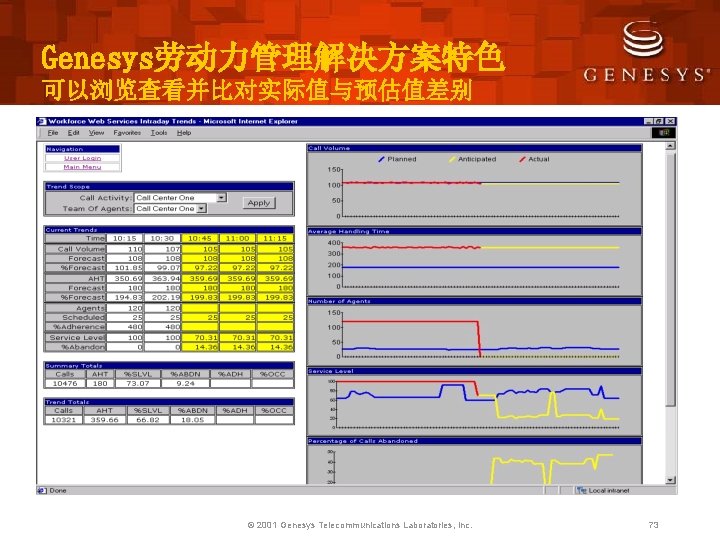Click Trend Totals Calls value 10321
Viewport: 720px width, 540px height.
coord(63,420)
